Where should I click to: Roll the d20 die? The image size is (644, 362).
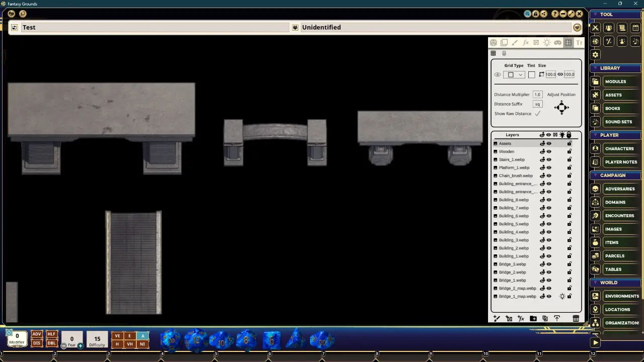171,340
